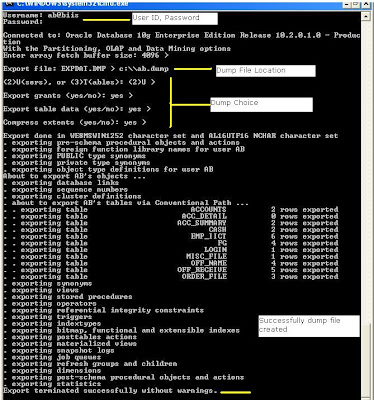This screenshot has height=400, width=374.
Task: Click 'exporting materialized views' line
Action: coord(70,343)
